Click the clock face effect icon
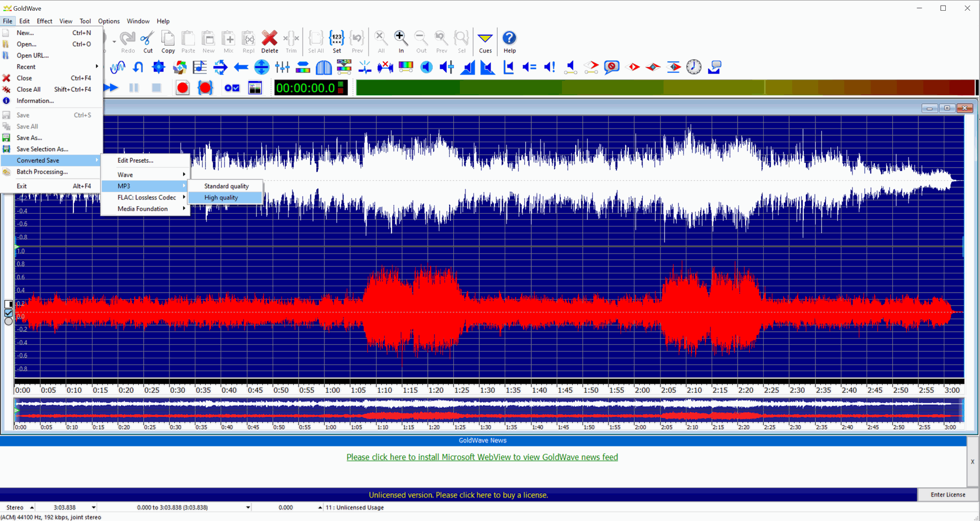 [x=694, y=67]
